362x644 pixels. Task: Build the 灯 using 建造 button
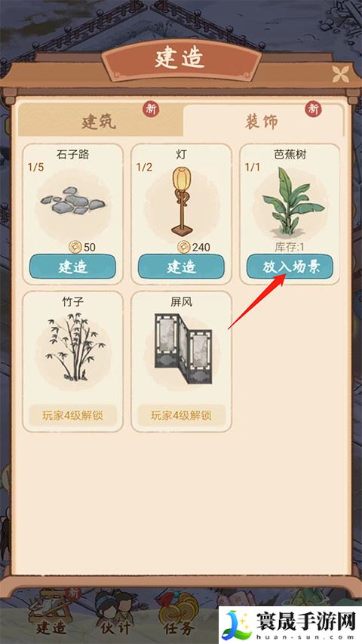point(181,267)
